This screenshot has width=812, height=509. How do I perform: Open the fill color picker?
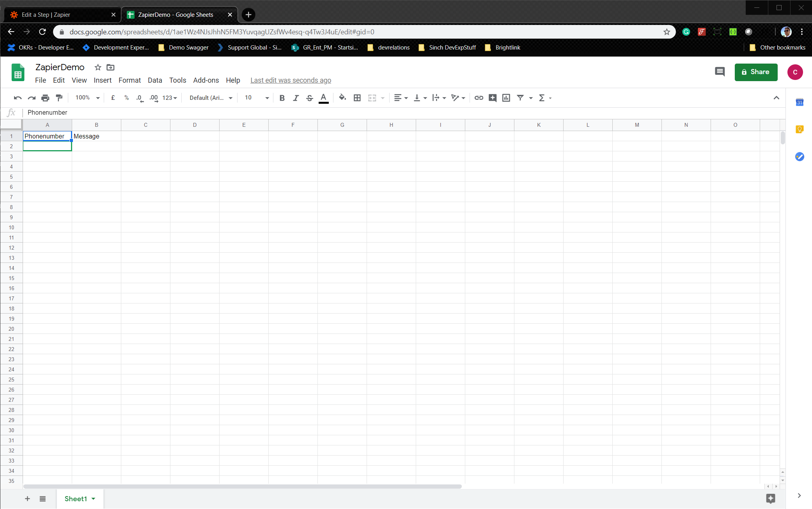click(342, 98)
